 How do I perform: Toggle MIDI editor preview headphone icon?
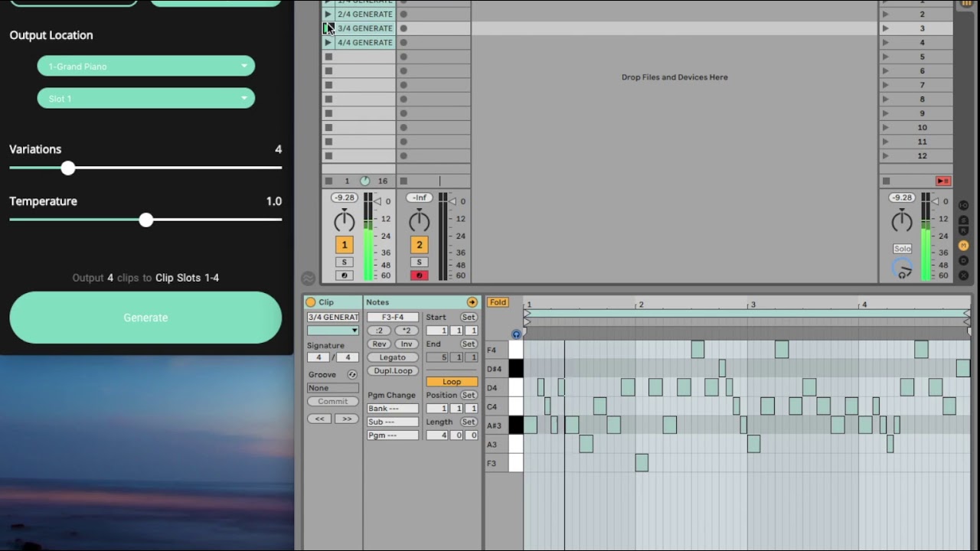516,334
